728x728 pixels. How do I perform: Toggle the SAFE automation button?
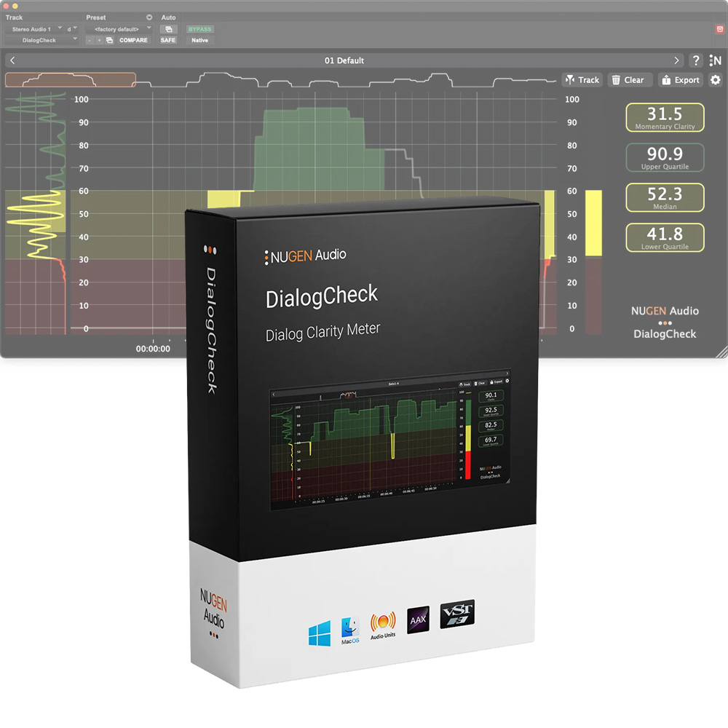coord(168,40)
